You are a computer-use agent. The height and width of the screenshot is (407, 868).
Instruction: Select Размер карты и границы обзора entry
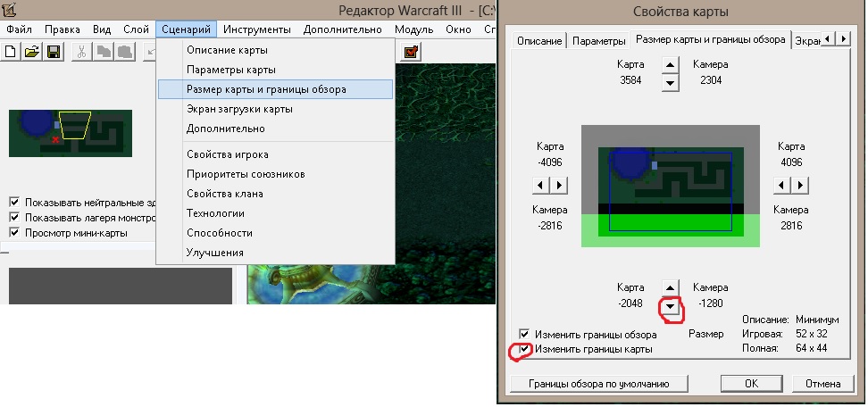coord(275,89)
